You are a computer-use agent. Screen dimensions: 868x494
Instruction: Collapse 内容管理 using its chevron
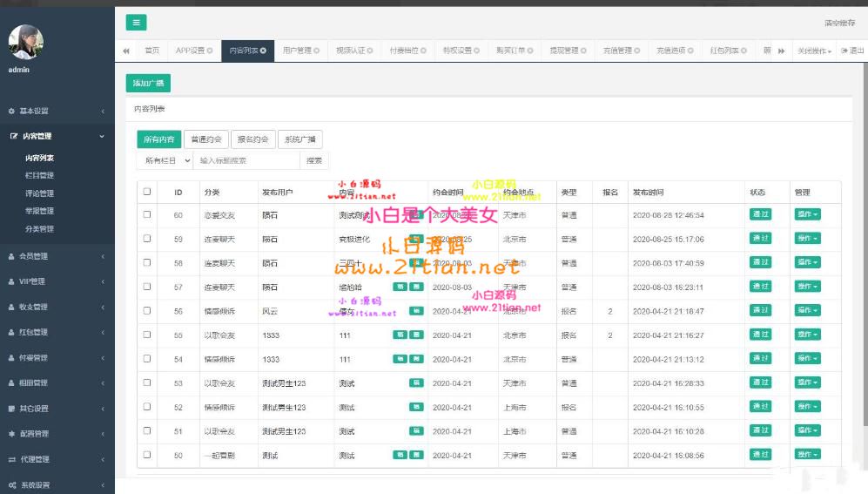coord(102,136)
